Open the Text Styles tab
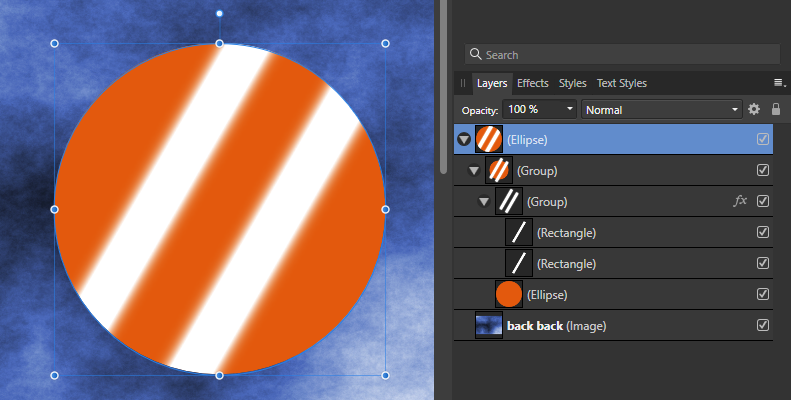Viewport: 791px width, 400px height. pos(622,83)
